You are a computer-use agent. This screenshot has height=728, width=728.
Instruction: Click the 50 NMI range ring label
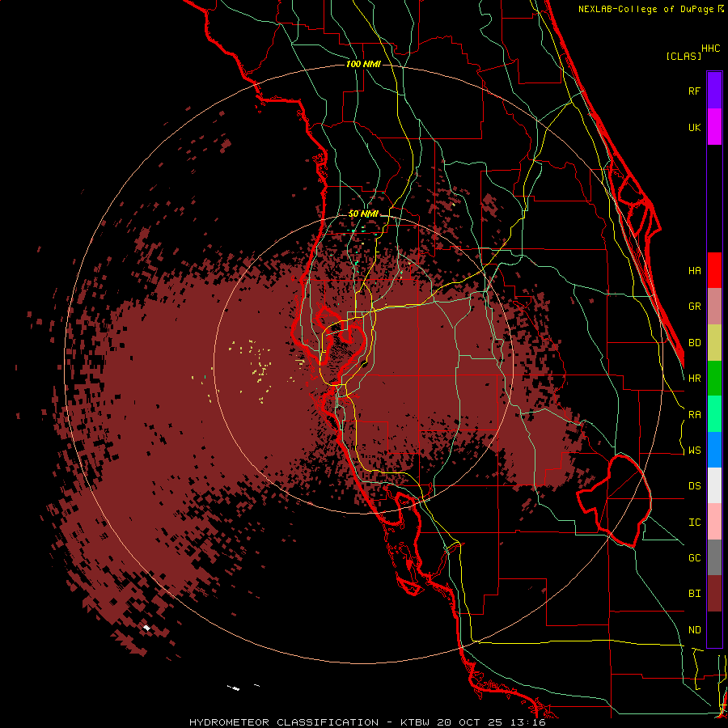pyautogui.click(x=363, y=214)
